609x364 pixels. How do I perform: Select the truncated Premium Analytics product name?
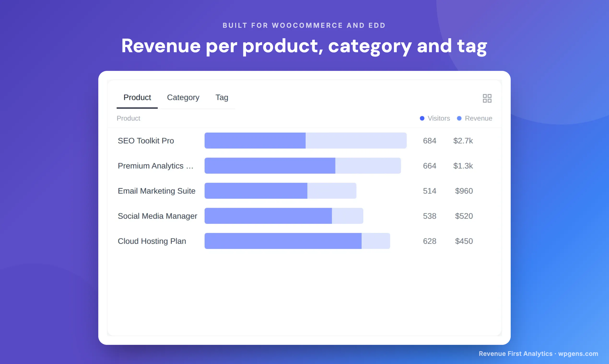pos(156,166)
